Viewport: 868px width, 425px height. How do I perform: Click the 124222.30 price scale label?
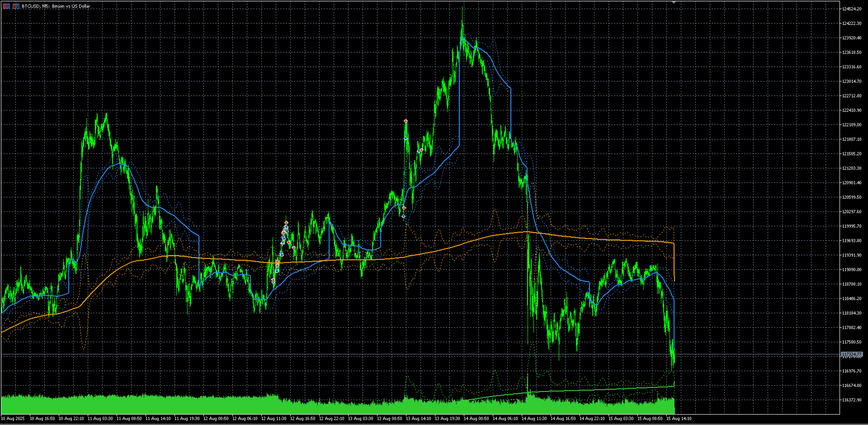852,24
